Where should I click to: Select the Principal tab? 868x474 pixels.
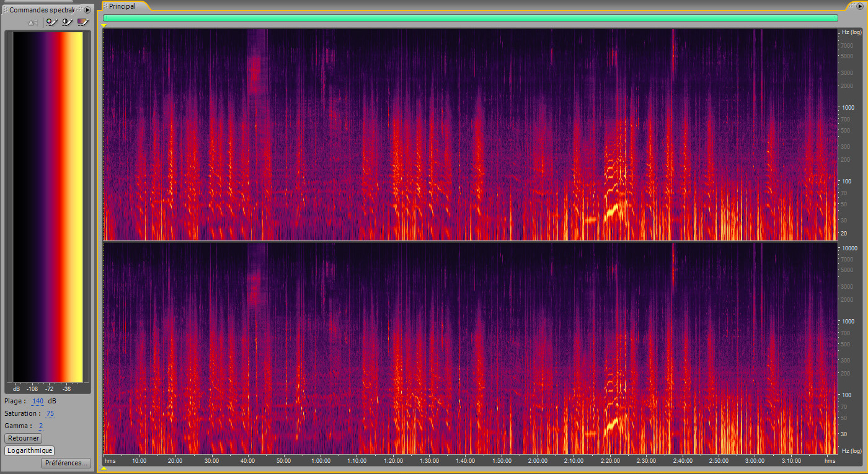(122, 6)
